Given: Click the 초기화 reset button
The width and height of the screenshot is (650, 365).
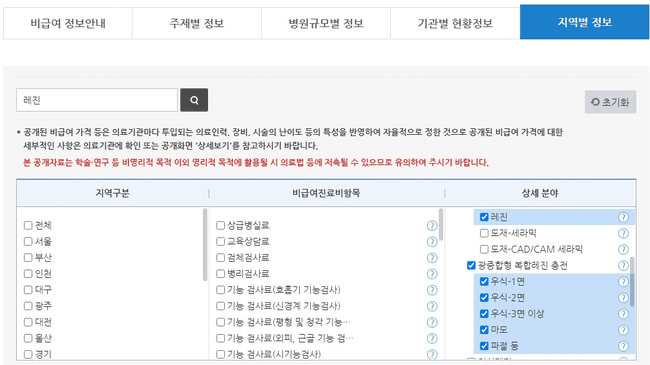Looking at the screenshot, I should pos(610,102).
